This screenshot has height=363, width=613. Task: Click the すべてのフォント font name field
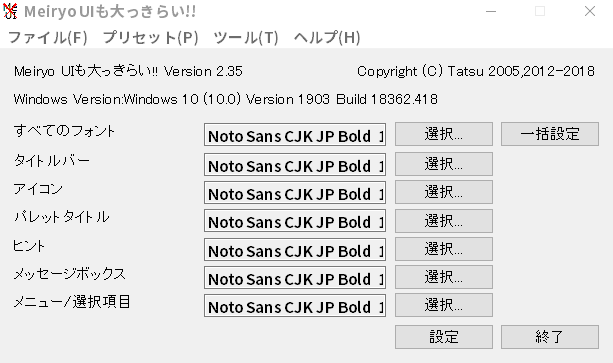[x=295, y=135]
